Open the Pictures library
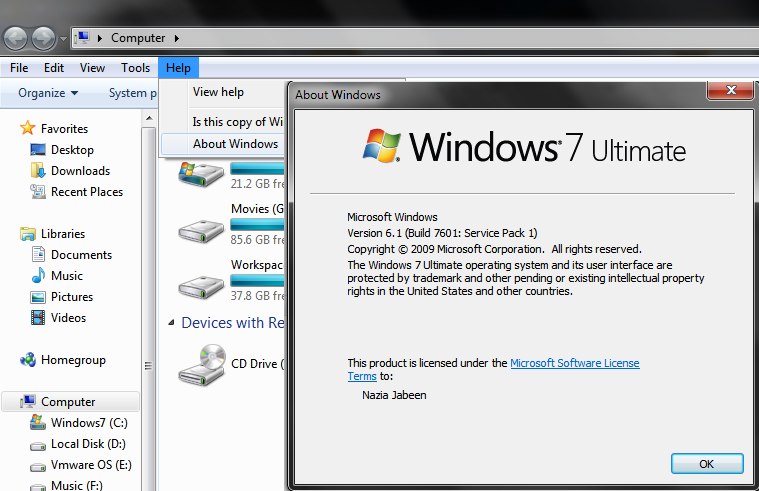 point(71,297)
